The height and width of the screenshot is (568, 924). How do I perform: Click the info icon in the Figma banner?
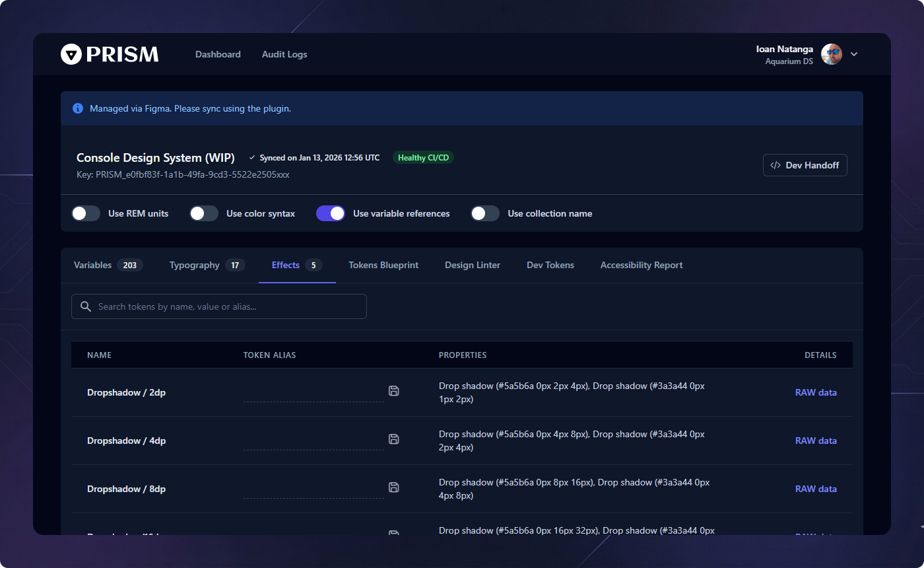pos(78,108)
